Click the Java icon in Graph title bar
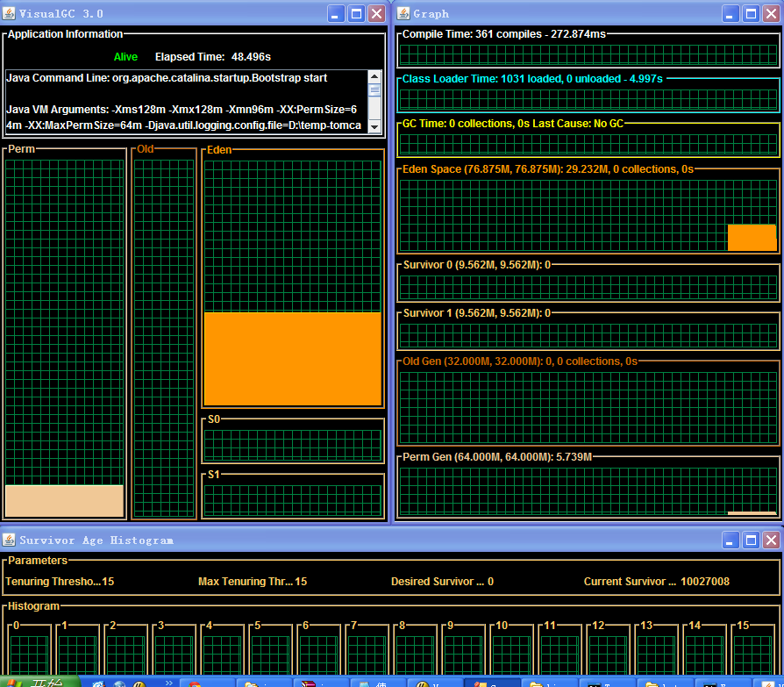 [x=403, y=13]
